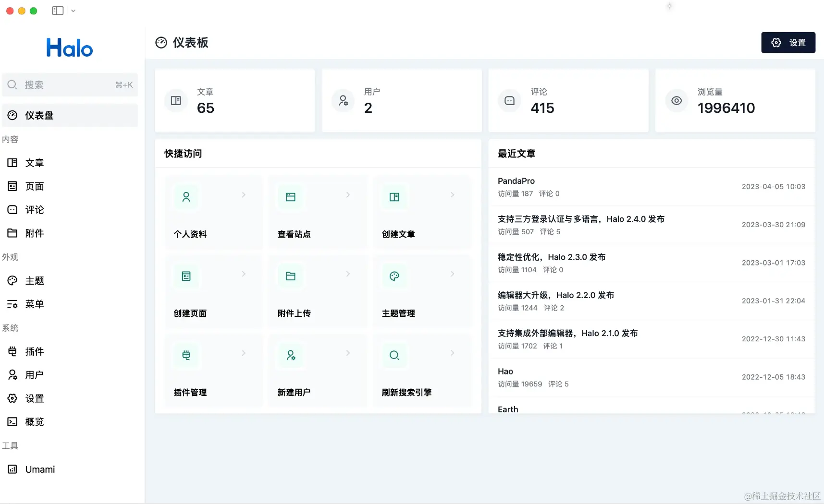Click the Halo logo

coord(70,48)
